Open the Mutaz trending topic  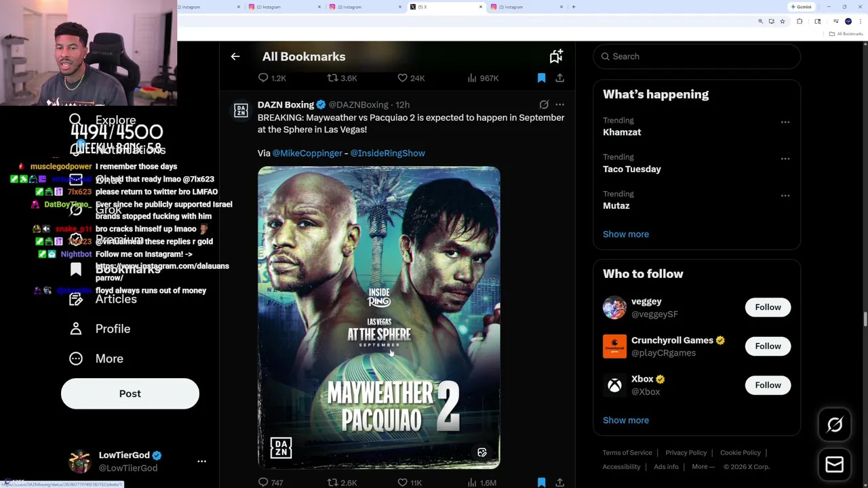(616, 205)
